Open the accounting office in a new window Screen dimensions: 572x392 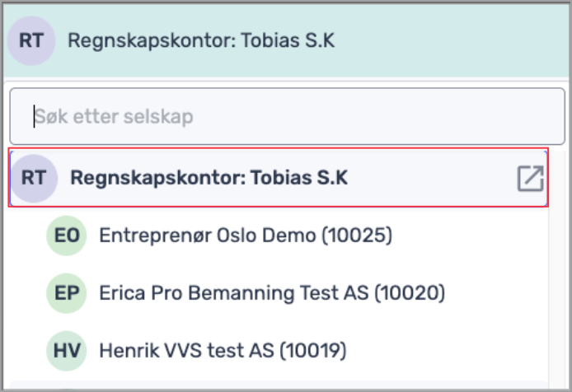click(x=530, y=178)
